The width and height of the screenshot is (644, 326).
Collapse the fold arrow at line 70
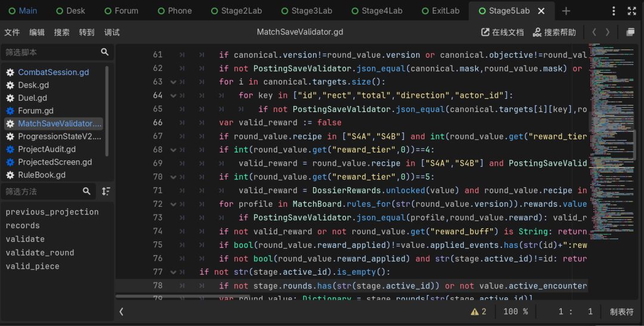click(174, 177)
